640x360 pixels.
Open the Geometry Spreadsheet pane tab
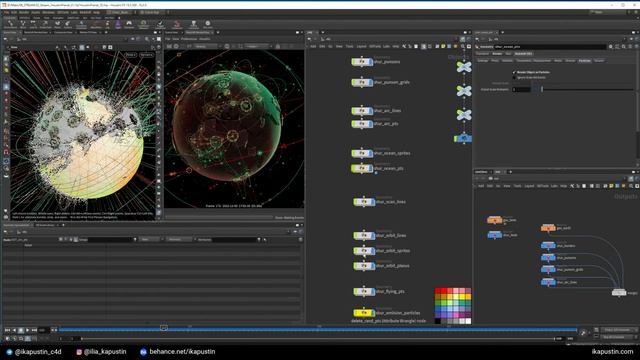click(x=16, y=225)
